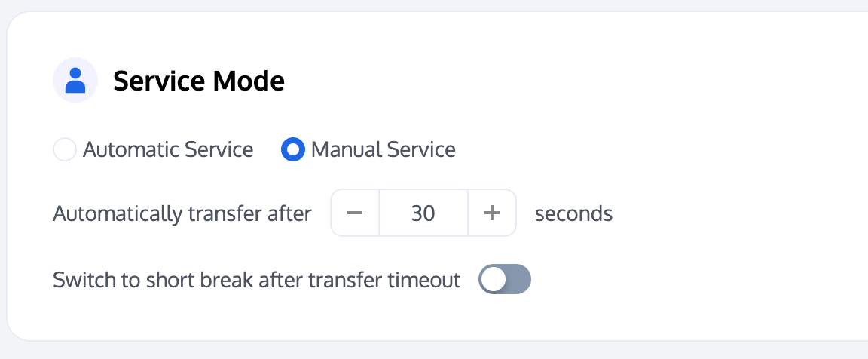The height and width of the screenshot is (359, 868).
Task: Click the gray track of the break toggle
Action: [x=518, y=280]
